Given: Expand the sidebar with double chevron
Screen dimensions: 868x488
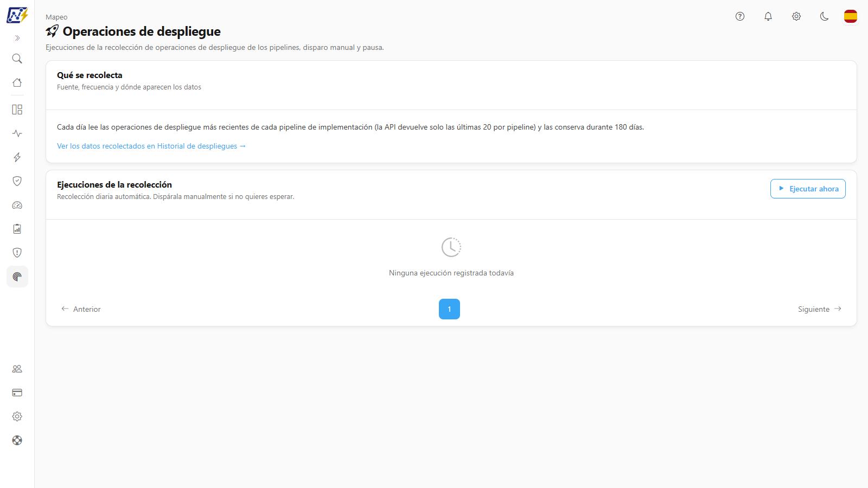Looking at the screenshot, I should pyautogui.click(x=17, y=38).
